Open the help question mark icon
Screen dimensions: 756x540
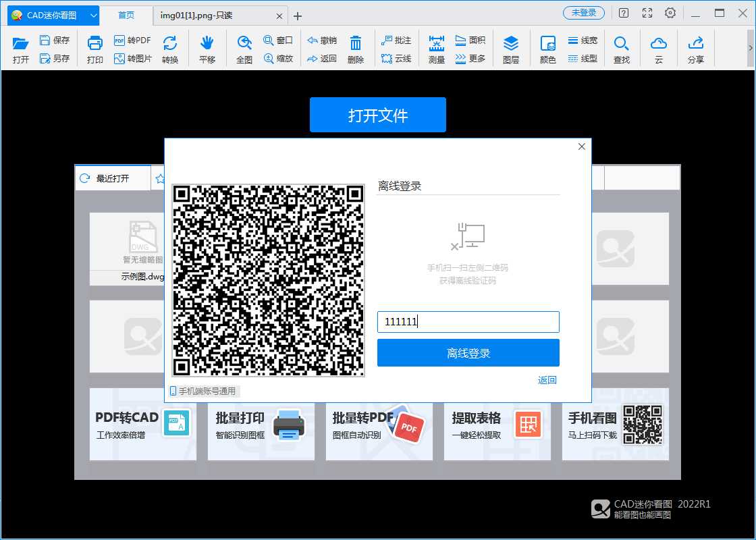click(x=624, y=13)
